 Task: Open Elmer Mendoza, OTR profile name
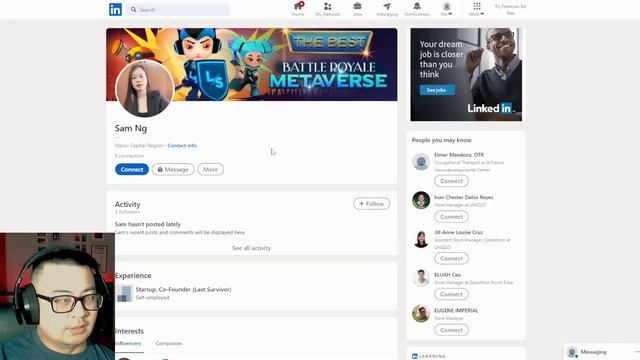click(x=459, y=155)
